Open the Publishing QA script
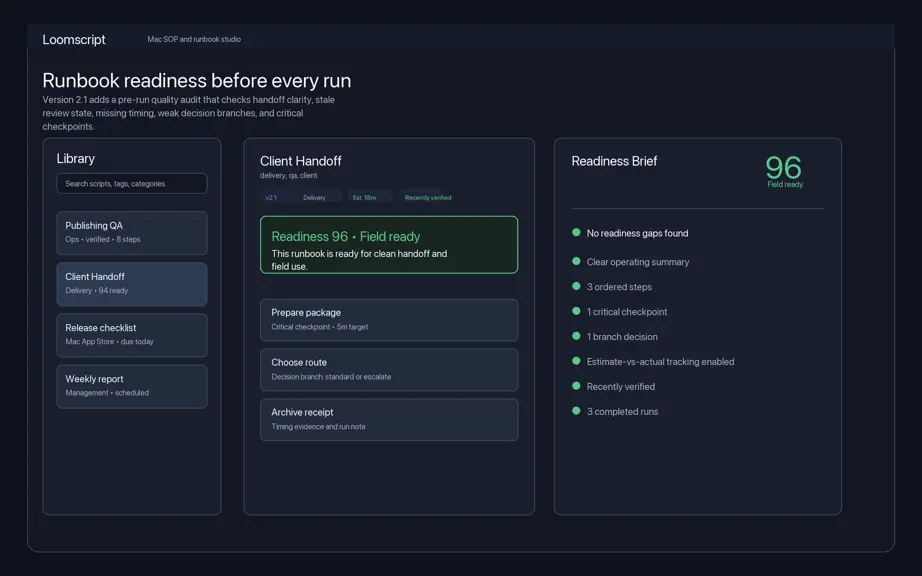This screenshot has width=922, height=576. 132,233
